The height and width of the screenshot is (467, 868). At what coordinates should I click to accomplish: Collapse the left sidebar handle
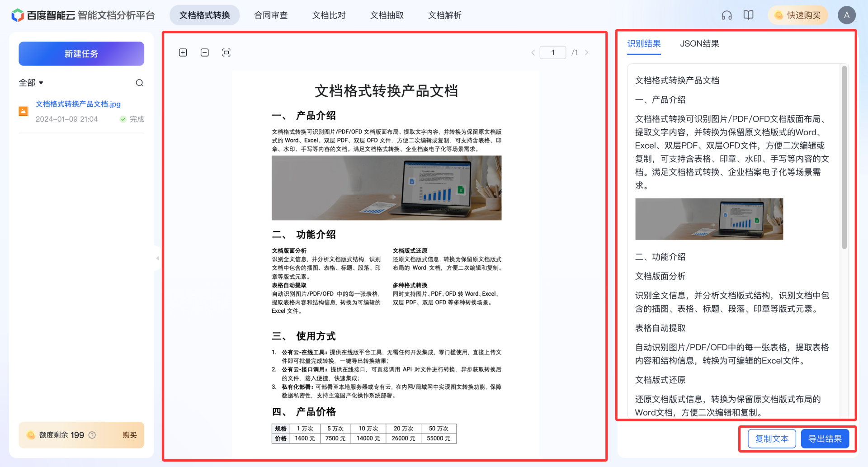(157, 258)
